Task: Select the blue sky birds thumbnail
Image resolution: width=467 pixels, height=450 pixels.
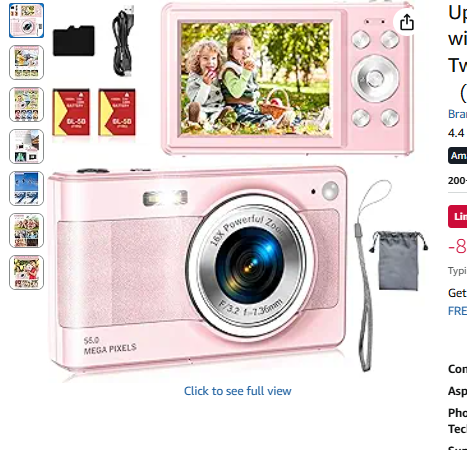Action: click(26, 188)
